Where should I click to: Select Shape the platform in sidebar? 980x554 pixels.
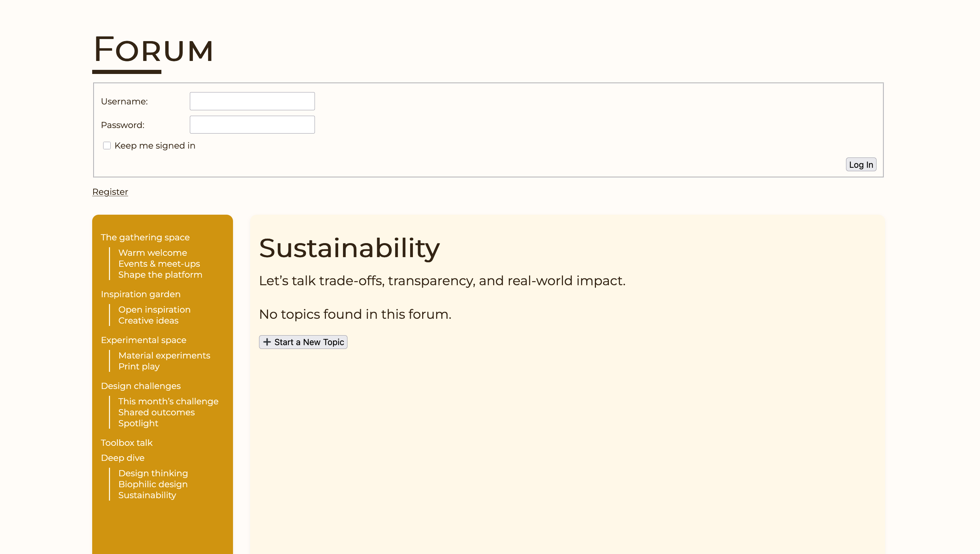click(x=160, y=275)
